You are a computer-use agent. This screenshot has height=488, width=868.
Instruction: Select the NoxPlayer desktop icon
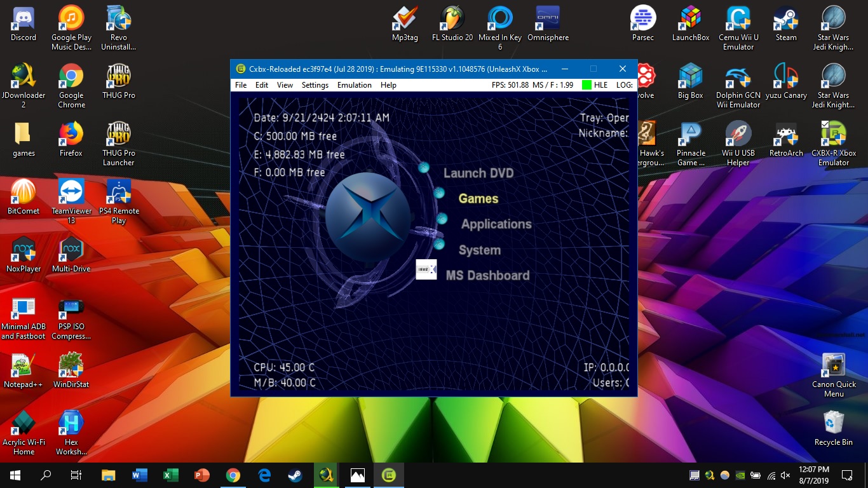point(24,255)
